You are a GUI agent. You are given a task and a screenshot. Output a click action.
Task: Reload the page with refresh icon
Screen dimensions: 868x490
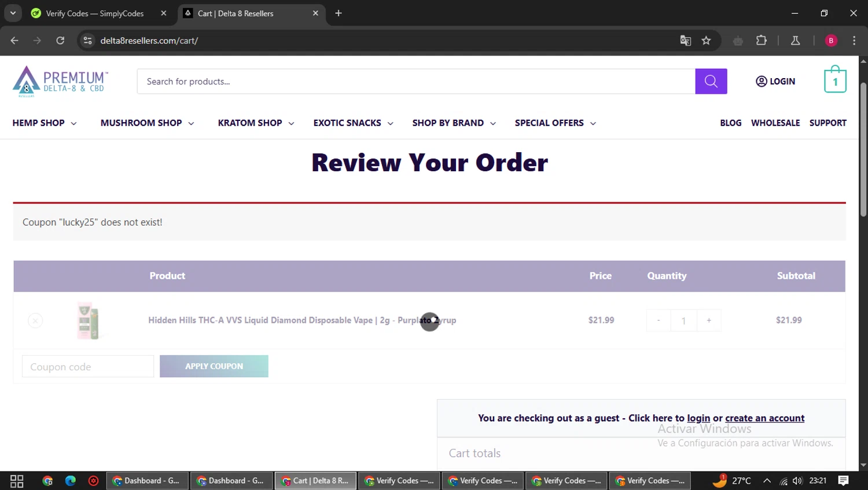[60, 40]
